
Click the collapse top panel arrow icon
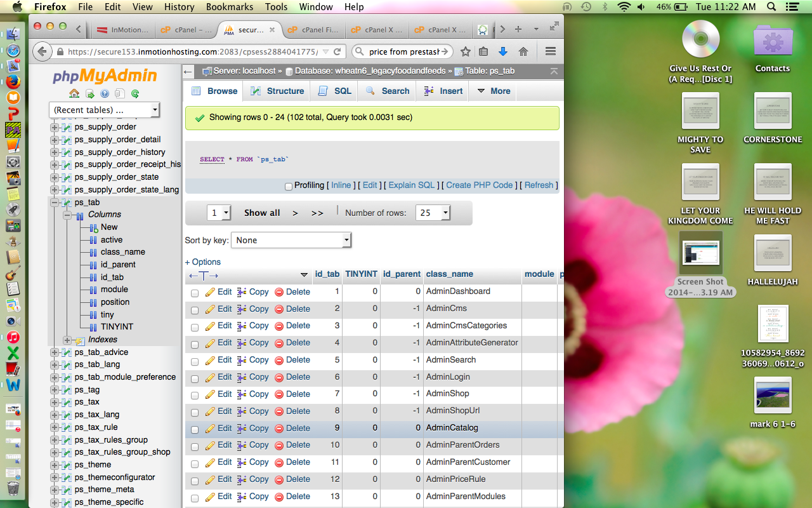pyautogui.click(x=554, y=71)
